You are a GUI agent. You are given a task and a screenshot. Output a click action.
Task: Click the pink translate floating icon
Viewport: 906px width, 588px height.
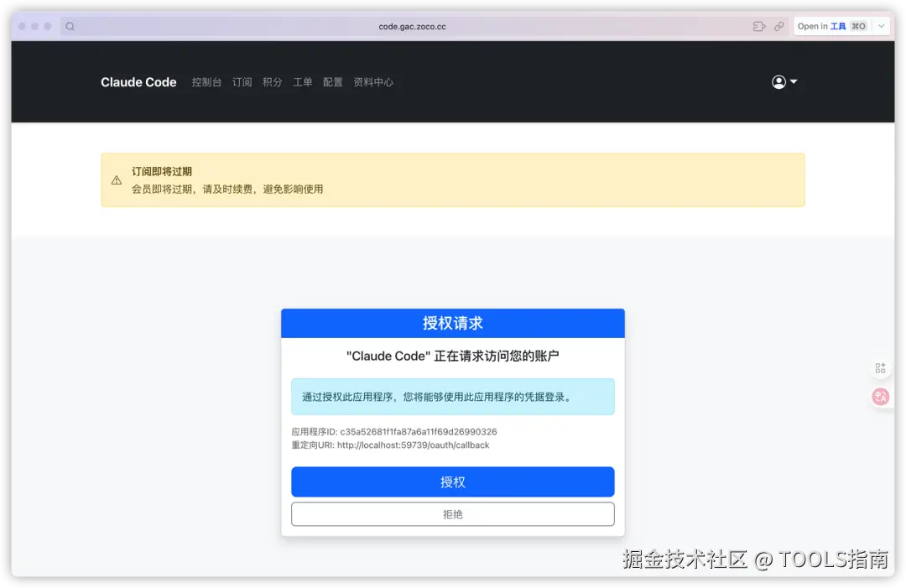click(880, 396)
